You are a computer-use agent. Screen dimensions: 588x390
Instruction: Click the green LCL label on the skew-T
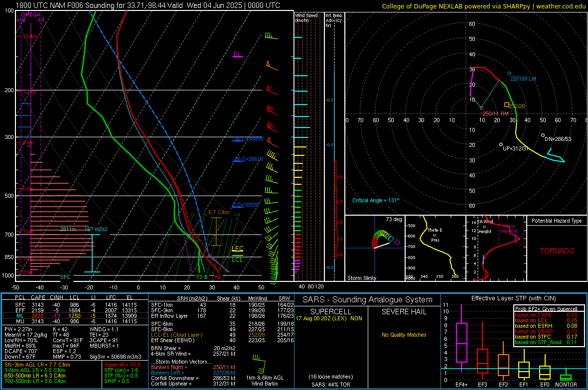click(237, 260)
